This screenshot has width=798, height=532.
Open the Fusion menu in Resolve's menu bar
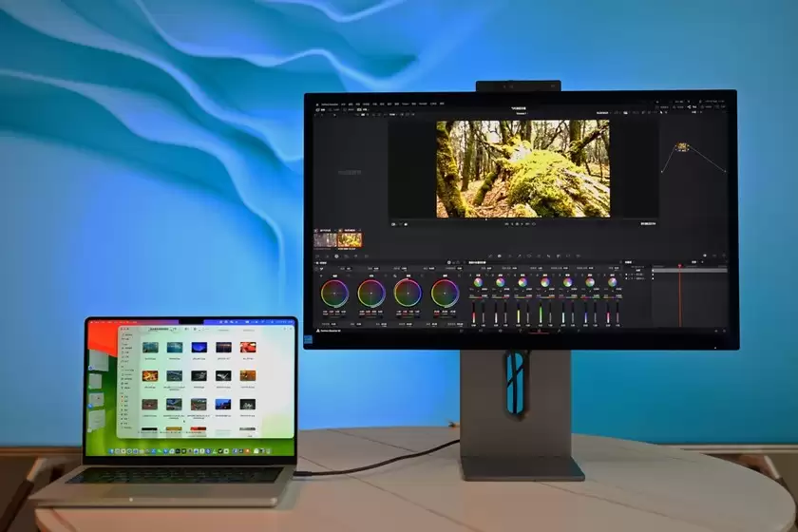406,104
